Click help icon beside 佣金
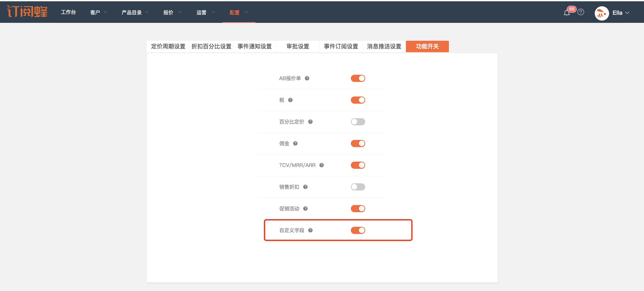This screenshot has width=644, height=291. 295,143
